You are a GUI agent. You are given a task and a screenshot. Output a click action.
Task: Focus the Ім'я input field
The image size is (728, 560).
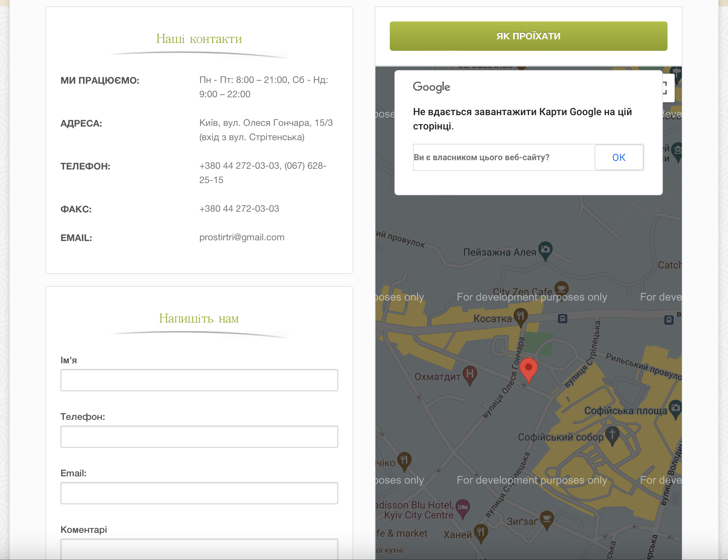(199, 380)
